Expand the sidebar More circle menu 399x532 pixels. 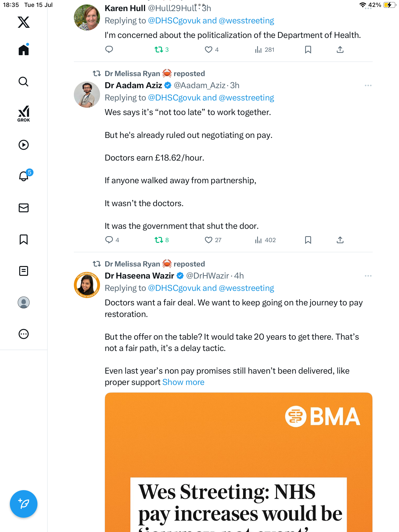(24, 334)
